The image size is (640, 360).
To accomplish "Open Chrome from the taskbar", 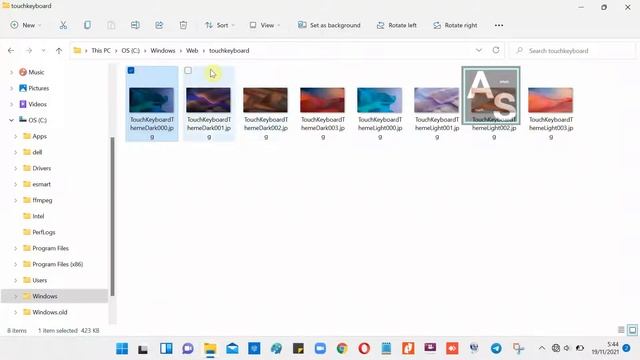I will pyautogui.click(x=342, y=349).
